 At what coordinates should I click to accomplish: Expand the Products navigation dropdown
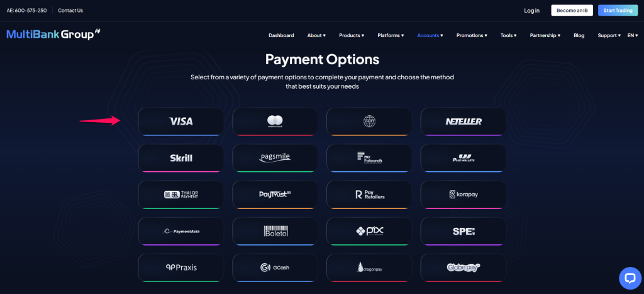pos(353,35)
